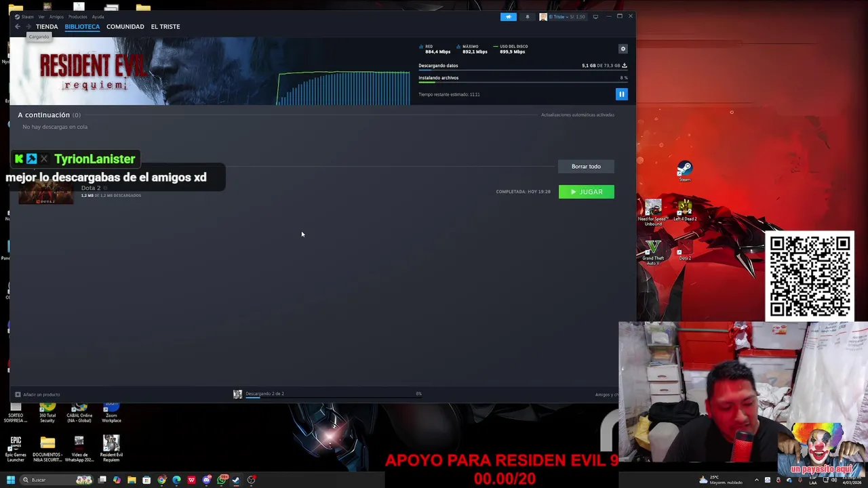Open Grand Theft Auto V desktop icon
The height and width of the screenshot is (488, 868).
pos(653,251)
